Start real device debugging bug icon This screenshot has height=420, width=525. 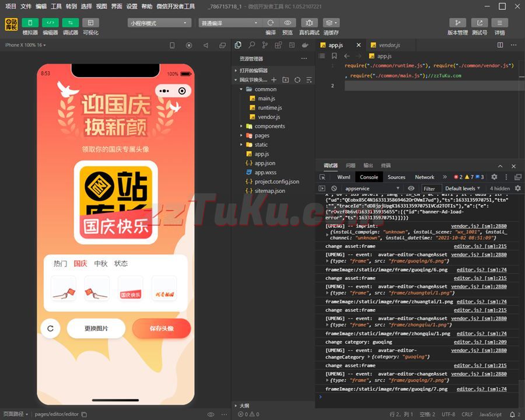pos(309,23)
